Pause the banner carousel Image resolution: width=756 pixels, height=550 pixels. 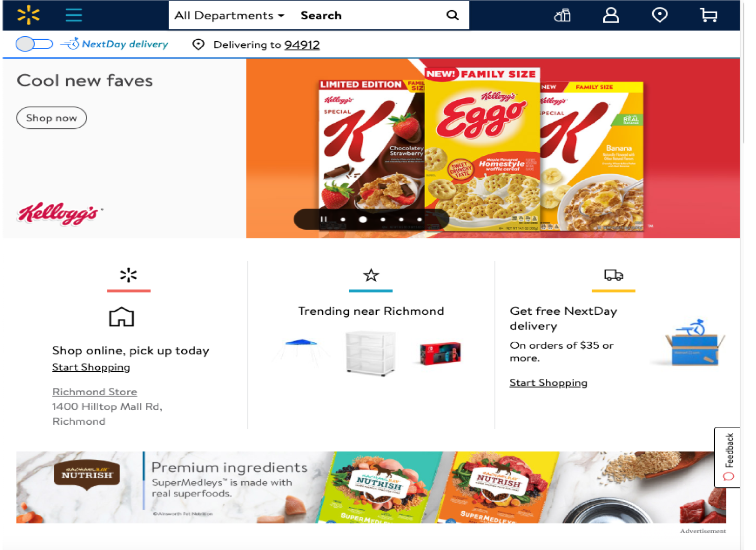tap(324, 219)
